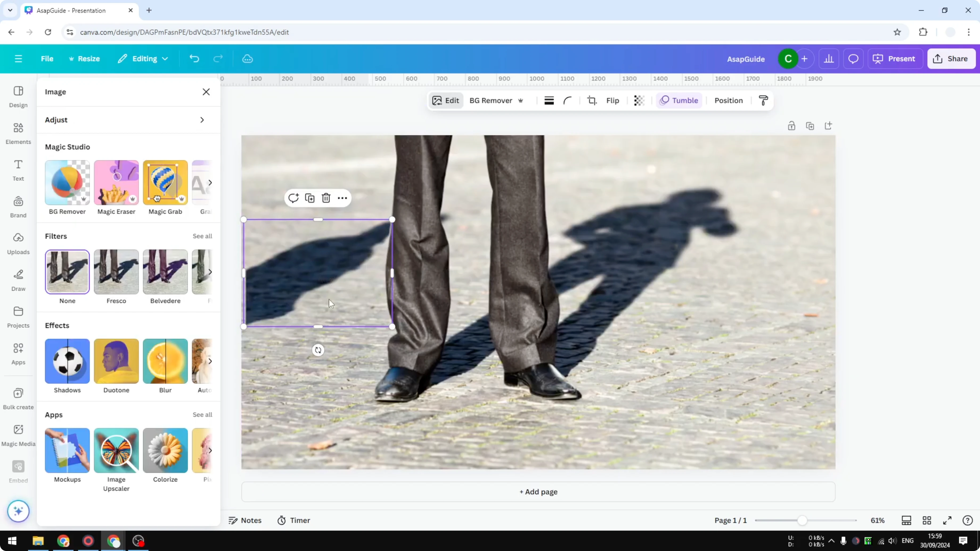Switch to scroll view layout icon
Image resolution: width=980 pixels, height=551 pixels.
point(907,520)
